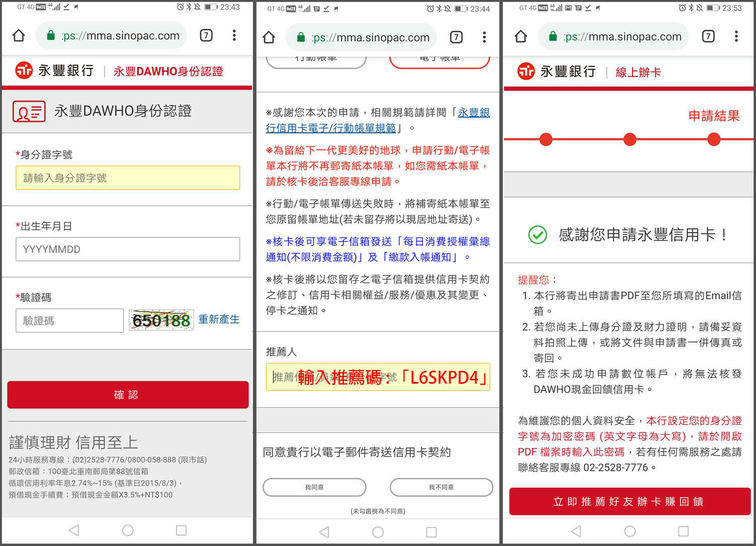Tap Android recents square on right phone
The image size is (756, 546).
pyautogui.click(x=683, y=531)
